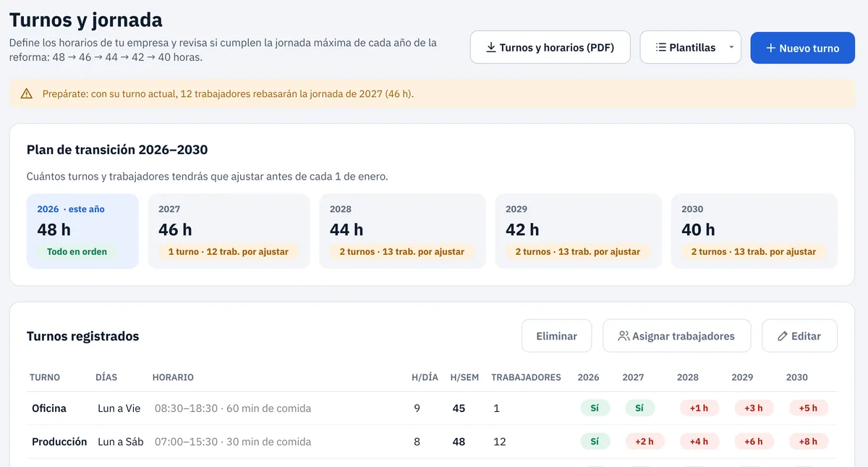Click the Oficina +3 h badge

(x=754, y=408)
